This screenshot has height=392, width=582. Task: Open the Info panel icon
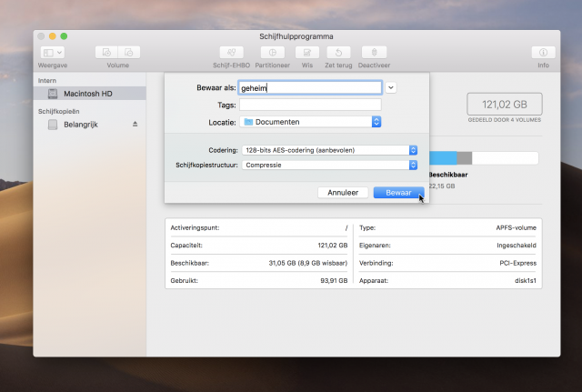[x=543, y=53]
